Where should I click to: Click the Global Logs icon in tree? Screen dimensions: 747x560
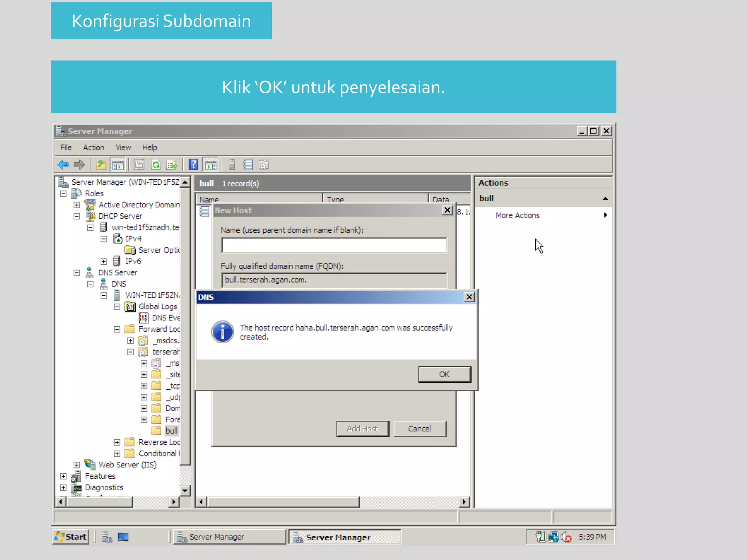(x=130, y=307)
